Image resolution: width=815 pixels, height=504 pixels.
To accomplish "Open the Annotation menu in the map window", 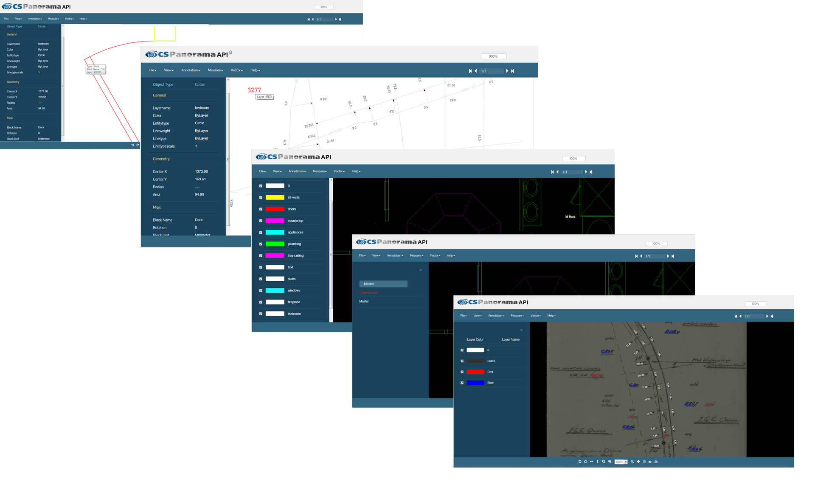I will coord(496,316).
